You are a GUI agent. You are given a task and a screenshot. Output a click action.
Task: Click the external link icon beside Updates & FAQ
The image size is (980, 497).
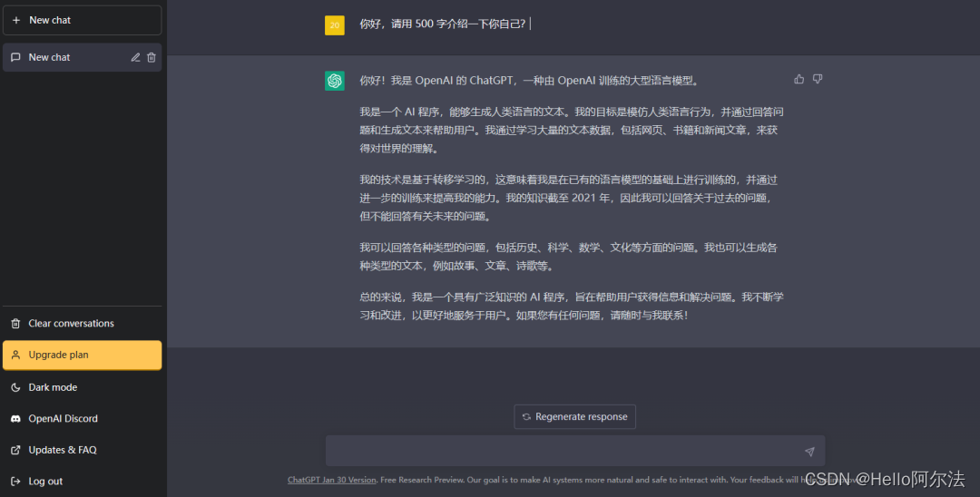coord(15,450)
